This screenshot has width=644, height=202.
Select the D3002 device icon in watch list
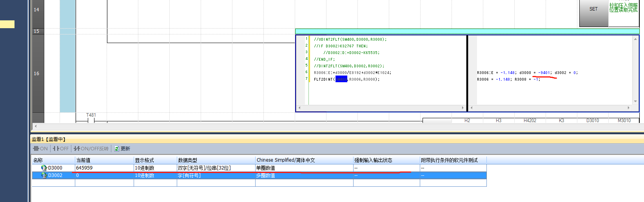44,175
